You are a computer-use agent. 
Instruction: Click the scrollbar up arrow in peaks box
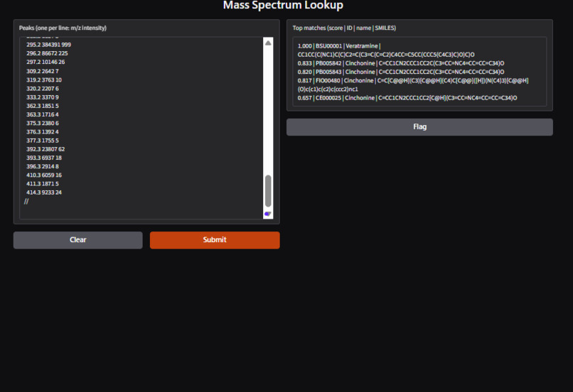point(268,43)
